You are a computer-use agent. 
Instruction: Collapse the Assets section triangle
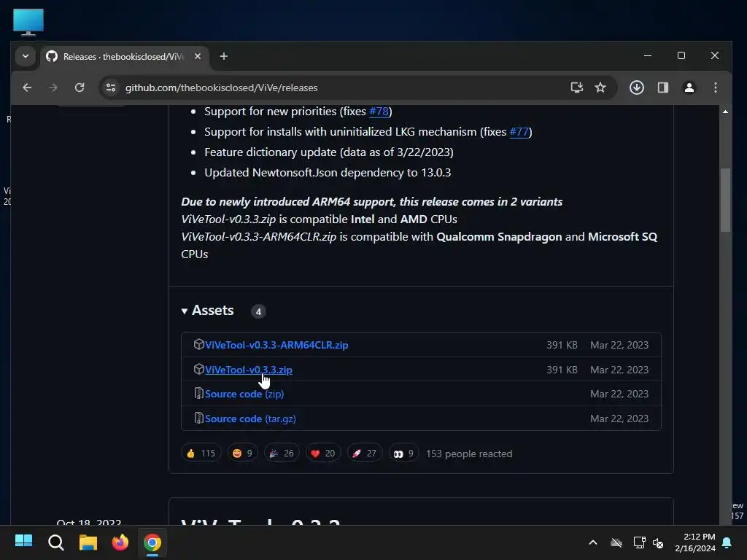(185, 311)
